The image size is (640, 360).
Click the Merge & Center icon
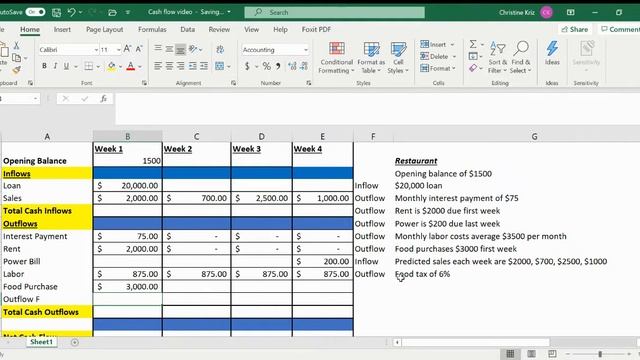click(x=220, y=66)
